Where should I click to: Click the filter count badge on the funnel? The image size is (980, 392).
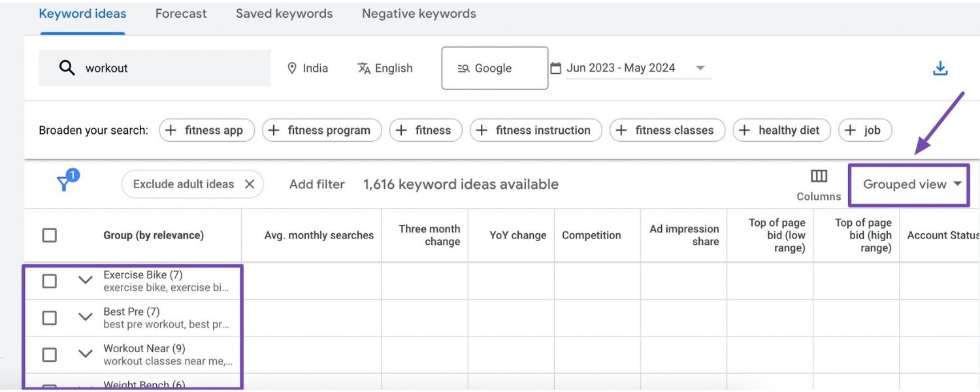(x=72, y=175)
